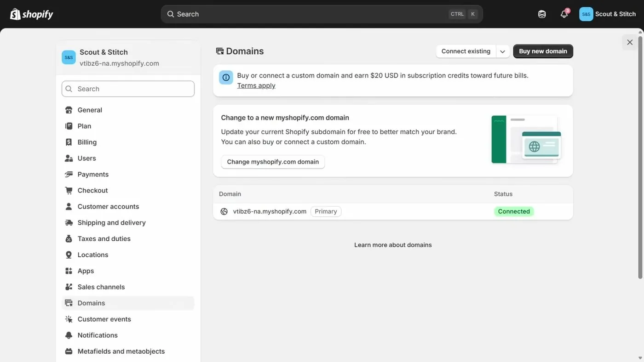Open Apps settings
This screenshot has width=644, height=362.
coord(128,271)
